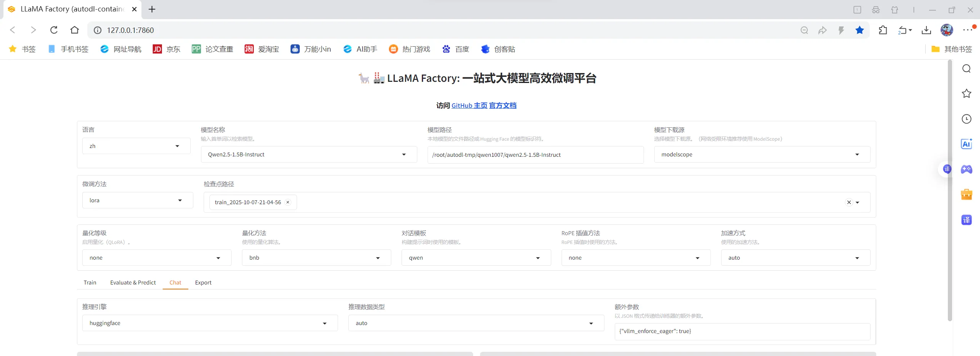
Task: Open the sidebar orange toolbox icon
Action: [967, 194]
